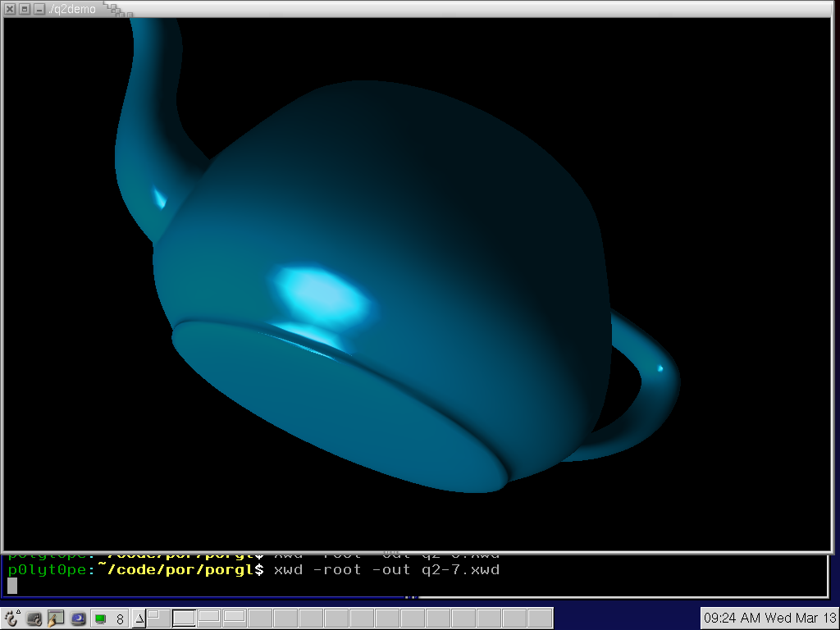
Task: Select the second window button in the tasklist
Action: point(209,618)
